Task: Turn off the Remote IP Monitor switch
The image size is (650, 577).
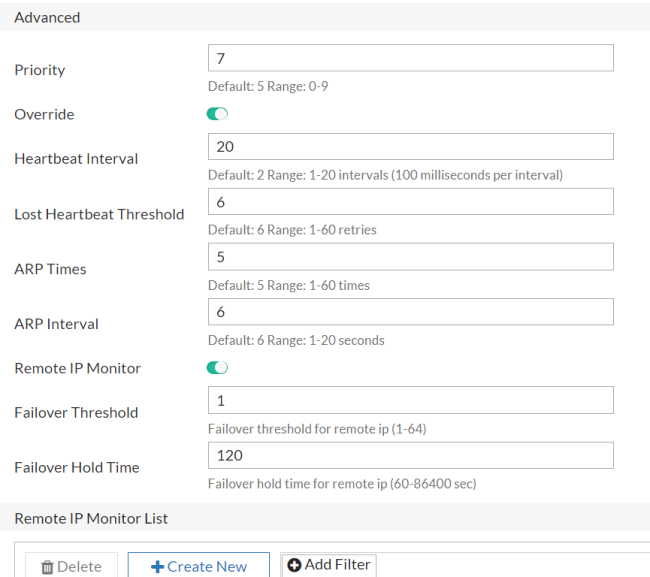Action: click(x=218, y=368)
